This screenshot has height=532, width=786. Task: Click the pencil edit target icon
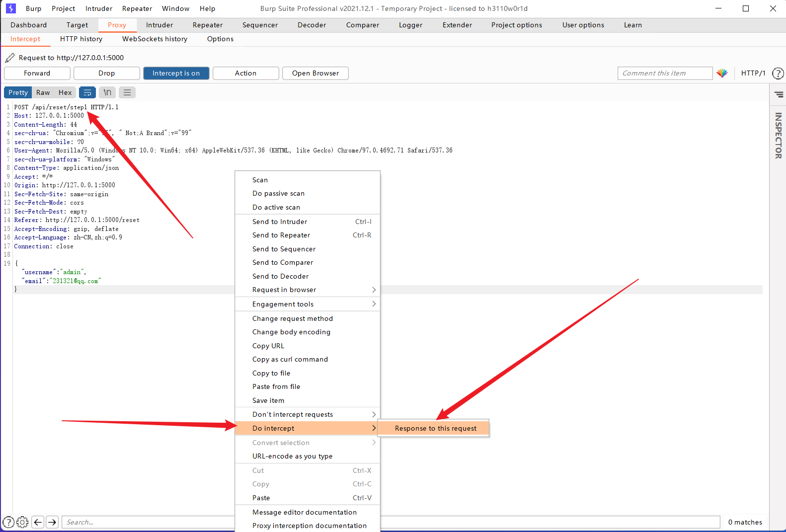click(x=10, y=58)
